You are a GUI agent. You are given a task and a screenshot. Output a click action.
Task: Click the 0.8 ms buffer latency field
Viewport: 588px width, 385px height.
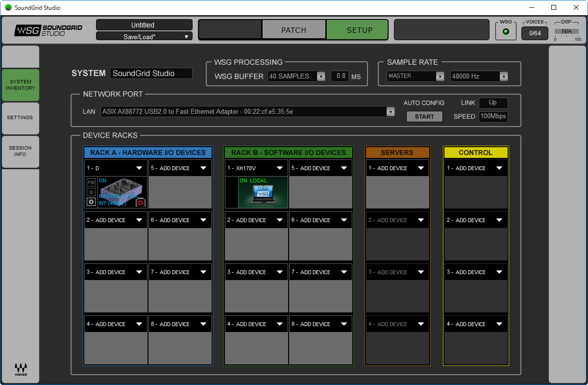point(340,76)
